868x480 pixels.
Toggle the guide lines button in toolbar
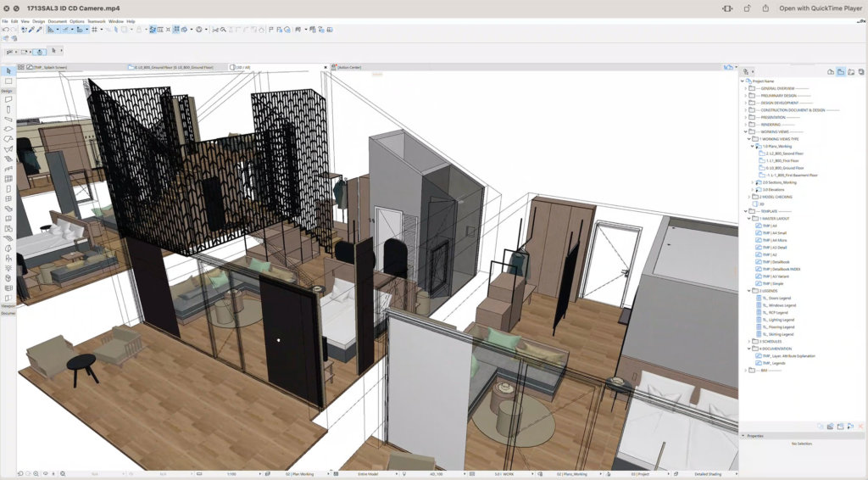click(66, 29)
